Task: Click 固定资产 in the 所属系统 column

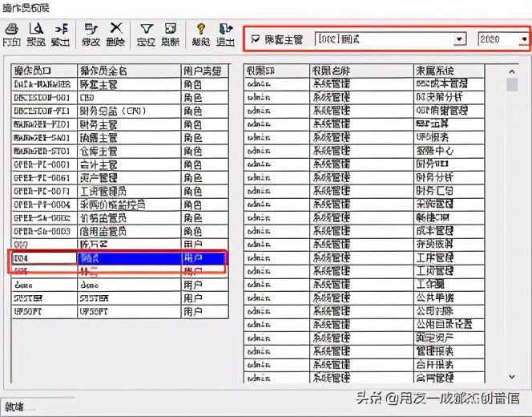Action: [434, 338]
